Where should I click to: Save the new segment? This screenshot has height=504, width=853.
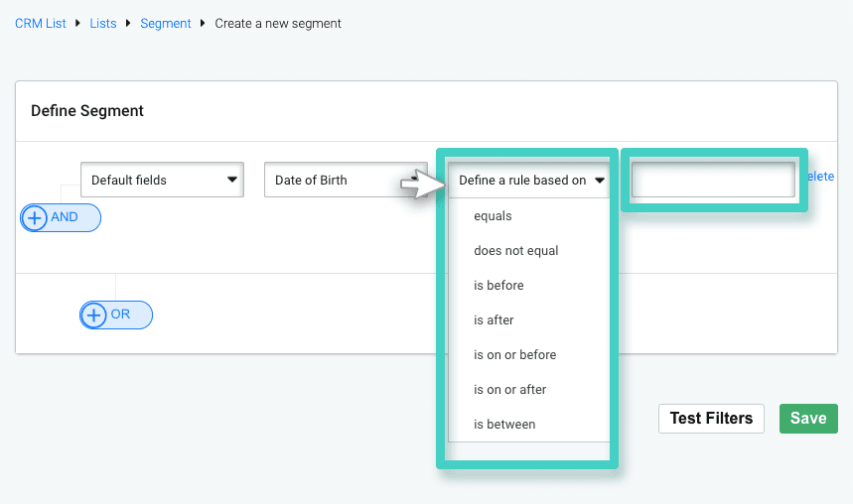(x=808, y=418)
